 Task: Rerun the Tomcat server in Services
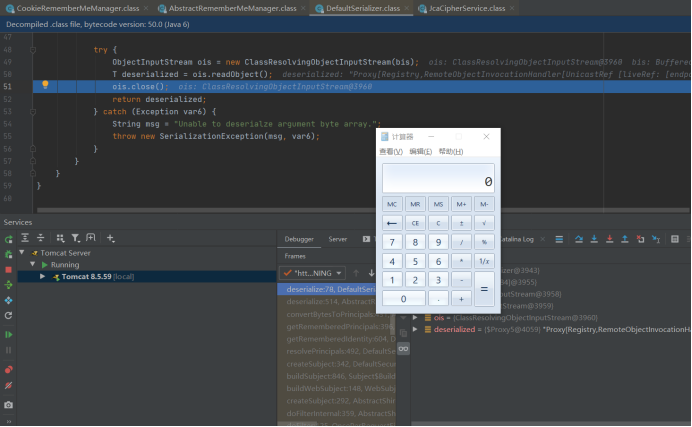point(8,239)
